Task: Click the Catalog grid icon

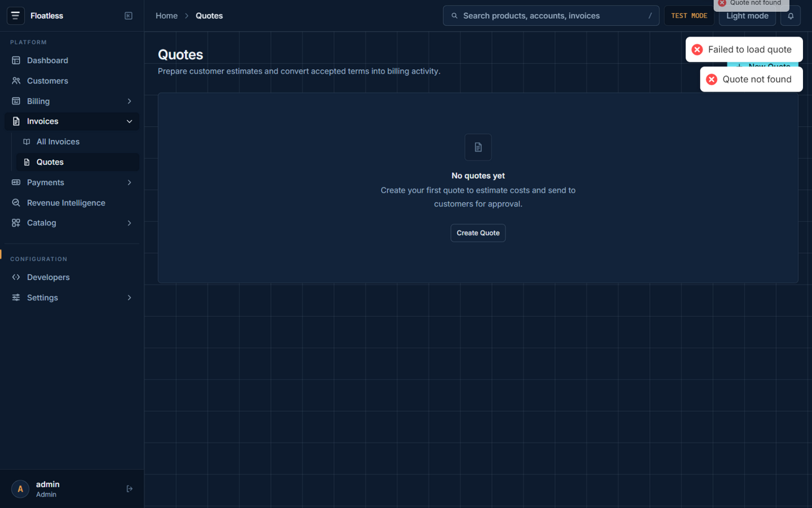Action: point(16,223)
